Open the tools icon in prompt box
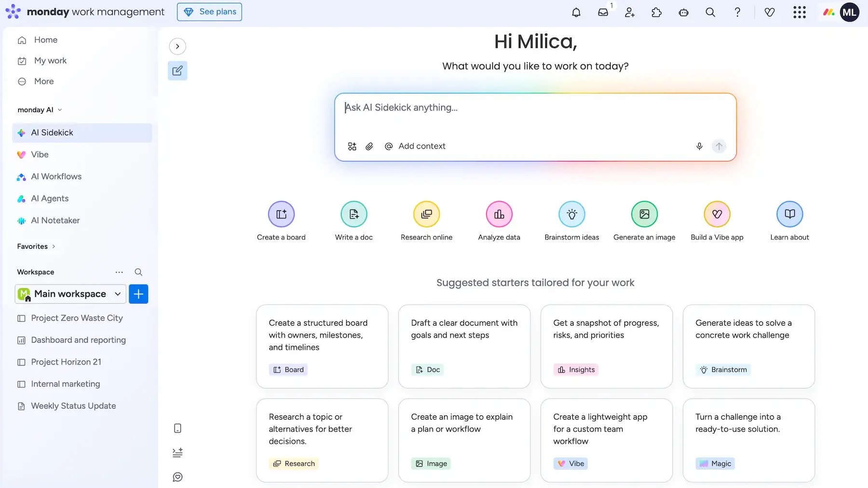The width and height of the screenshot is (868, 488). [352, 146]
